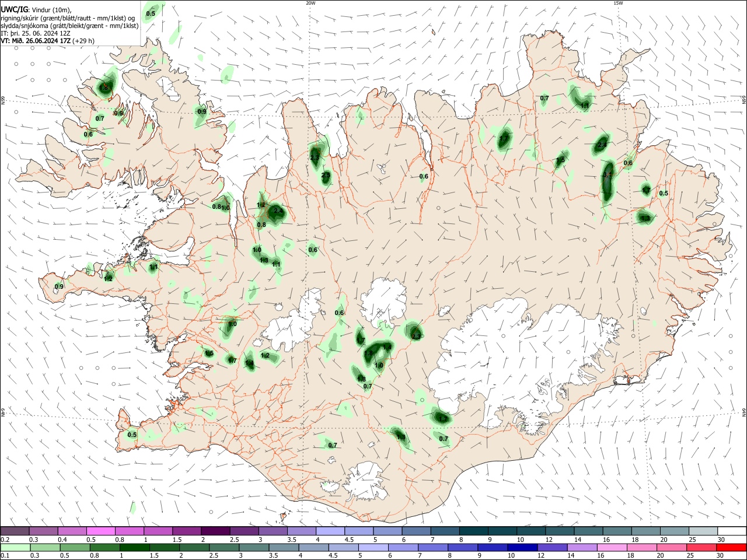Click the 18–20 pink rain legend swatch
This screenshot has height=560, width=747.
click(642, 548)
